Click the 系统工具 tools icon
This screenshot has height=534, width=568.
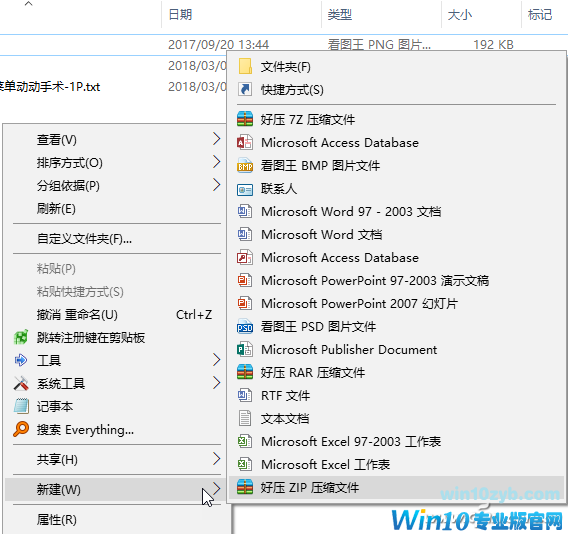coord(21,383)
